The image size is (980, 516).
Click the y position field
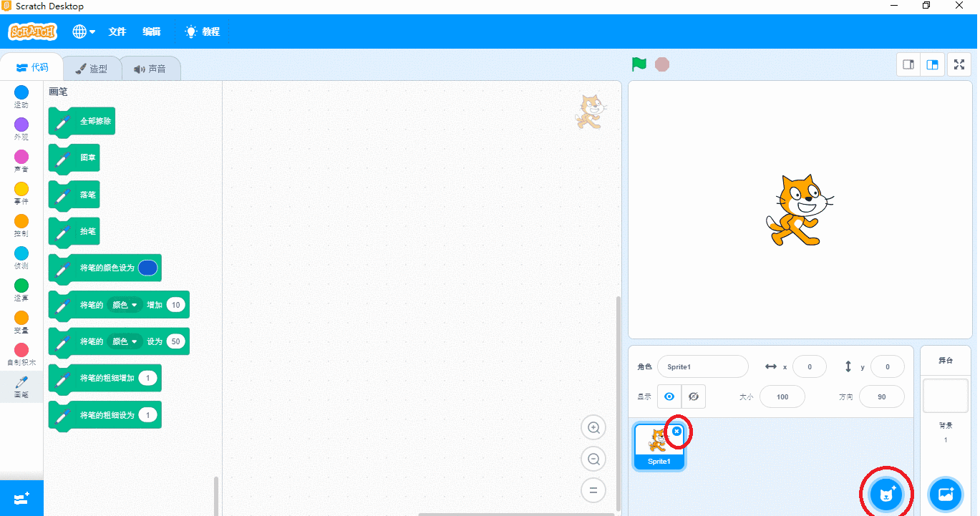click(888, 367)
